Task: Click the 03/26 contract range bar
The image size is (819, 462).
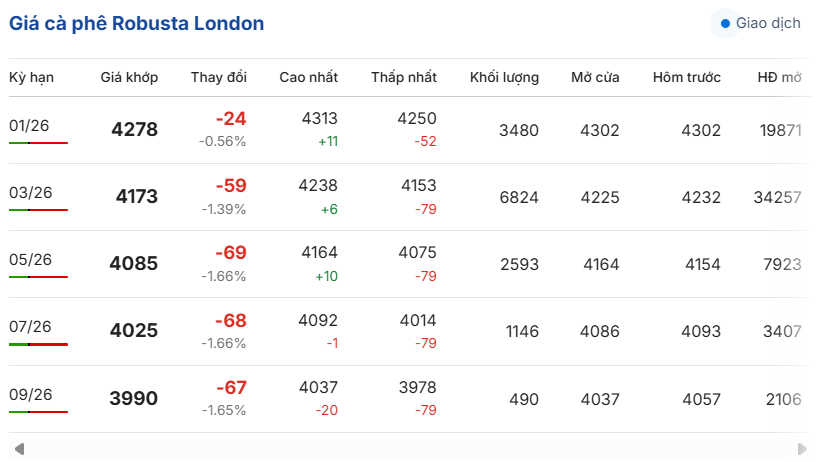Action: click(38, 210)
